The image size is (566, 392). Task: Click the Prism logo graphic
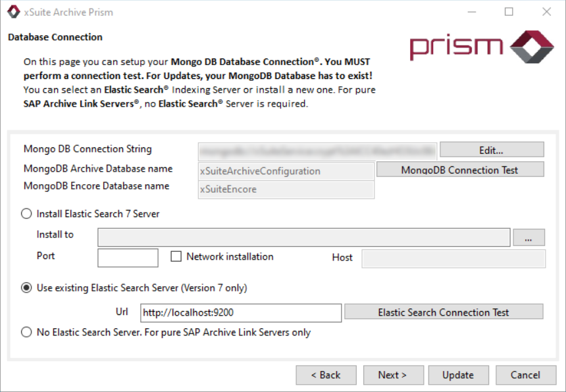[481, 47]
